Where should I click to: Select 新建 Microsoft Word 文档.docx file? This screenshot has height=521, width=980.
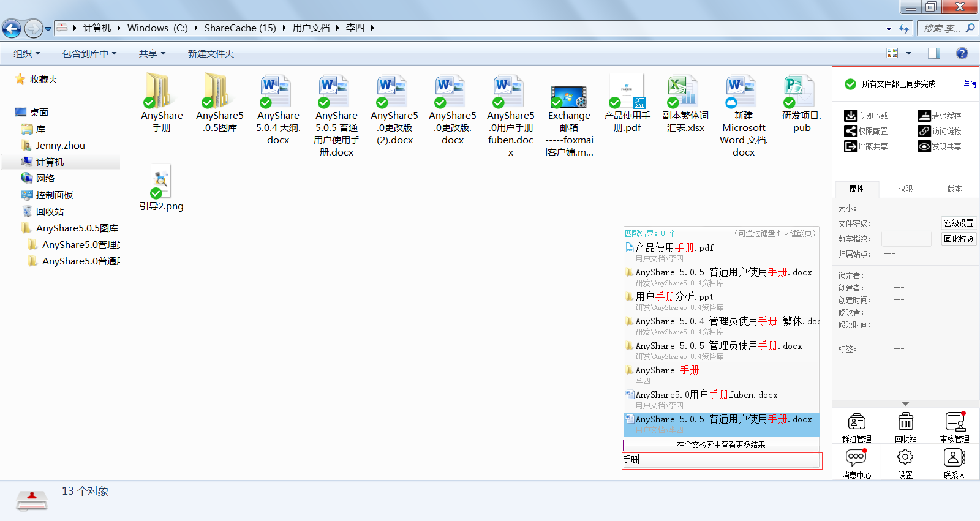tap(744, 115)
